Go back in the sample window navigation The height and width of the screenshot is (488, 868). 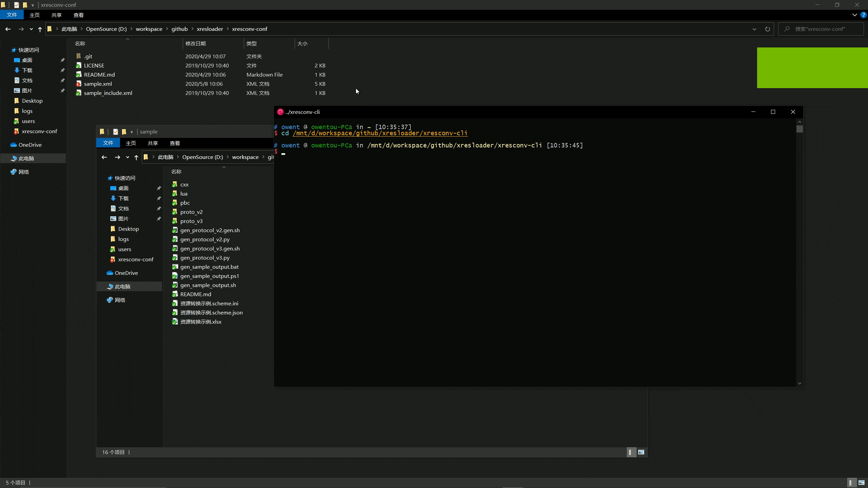pyautogui.click(x=104, y=157)
